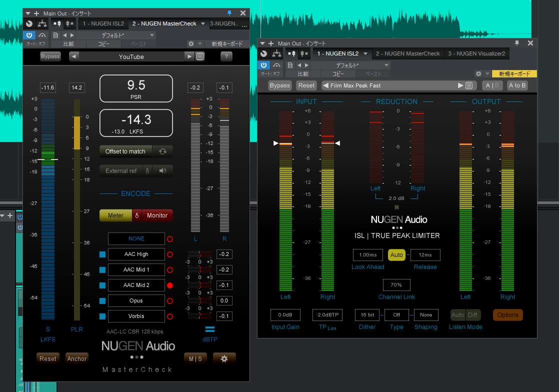Open MasterCheck settings gear icon
Viewport: 559px width, 392px height.
point(224,358)
